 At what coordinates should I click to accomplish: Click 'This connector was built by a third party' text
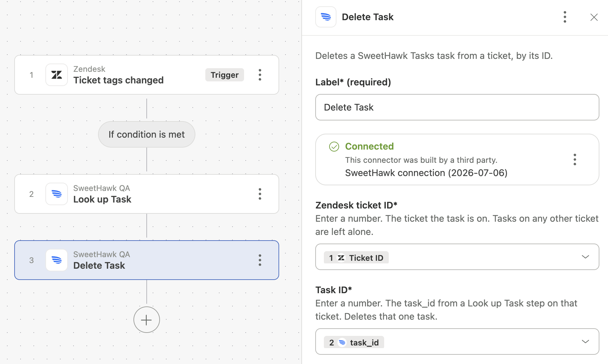421,160
